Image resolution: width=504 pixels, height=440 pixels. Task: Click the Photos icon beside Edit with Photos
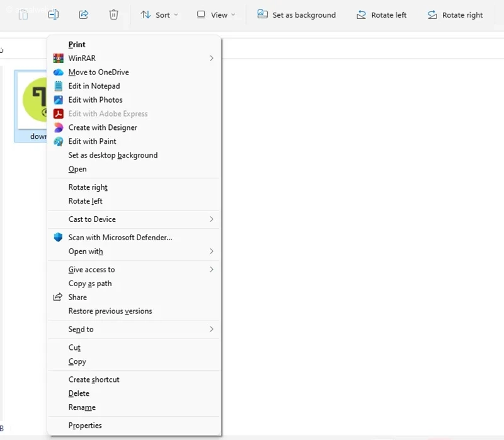coord(58,100)
